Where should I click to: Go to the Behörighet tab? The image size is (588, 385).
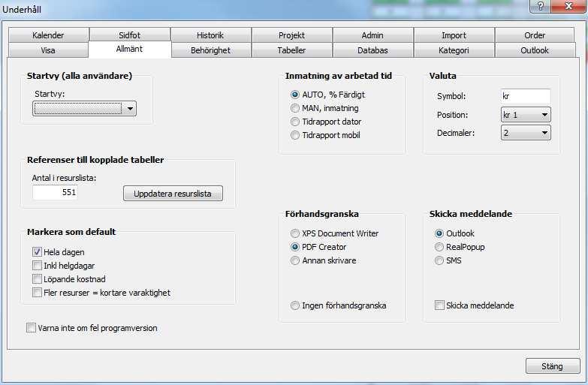point(210,50)
